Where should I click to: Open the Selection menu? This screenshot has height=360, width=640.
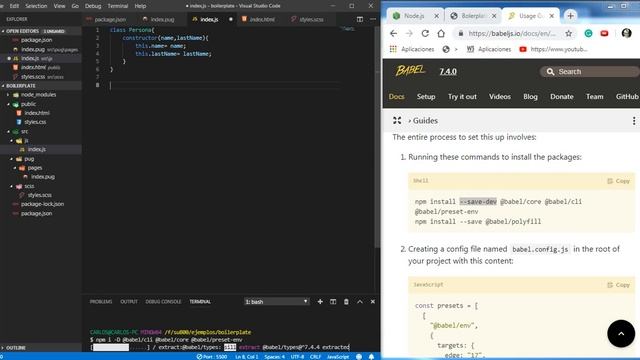coord(36,6)
